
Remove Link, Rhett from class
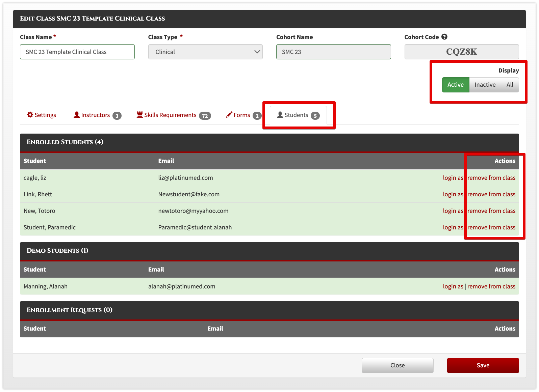[x=491, y=194]
